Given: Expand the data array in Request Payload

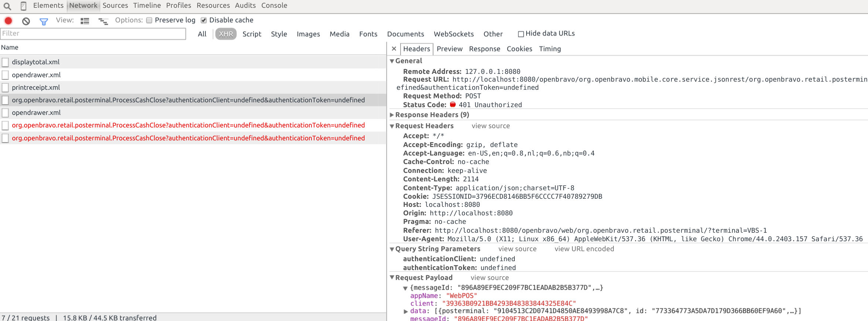Looking at the screenshot, I should tap(406, 311).
